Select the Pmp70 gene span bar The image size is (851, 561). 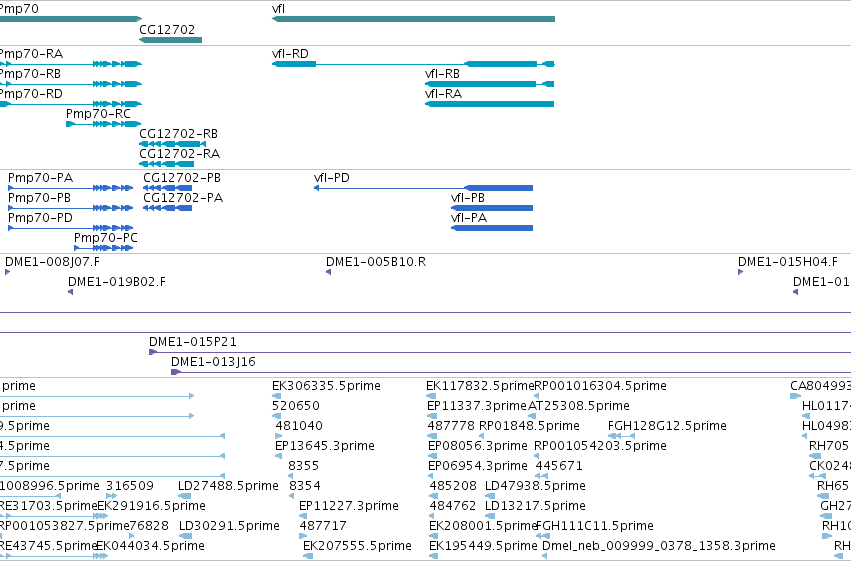[71, 19]
